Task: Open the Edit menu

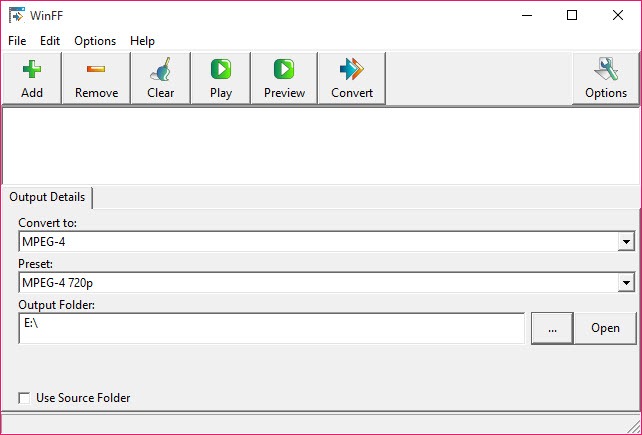Action: point(50,41)
